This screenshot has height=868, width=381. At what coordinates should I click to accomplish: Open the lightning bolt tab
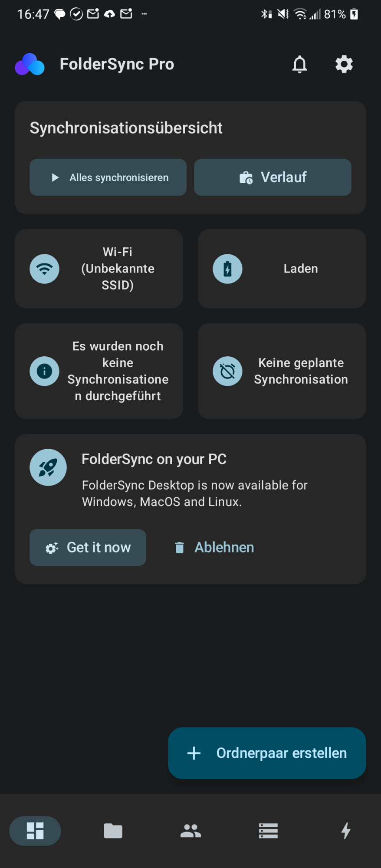pyautogui.click(x=346, y=831)
